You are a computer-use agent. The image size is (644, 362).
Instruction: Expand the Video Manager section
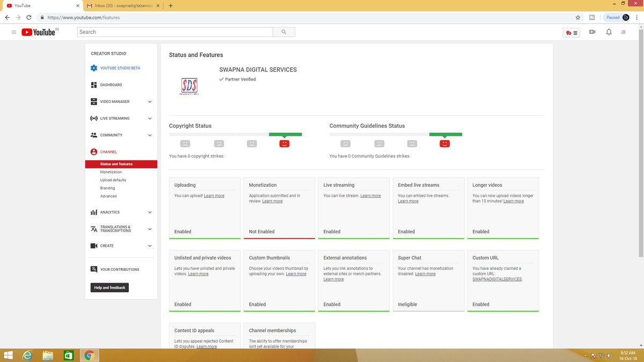[x=150, y=102]
